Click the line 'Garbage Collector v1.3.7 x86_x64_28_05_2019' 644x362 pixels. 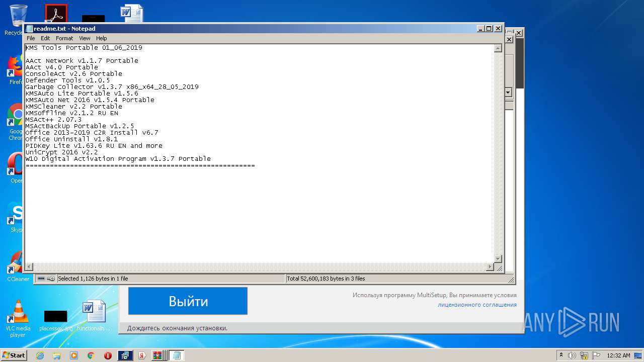pos(112,86)
